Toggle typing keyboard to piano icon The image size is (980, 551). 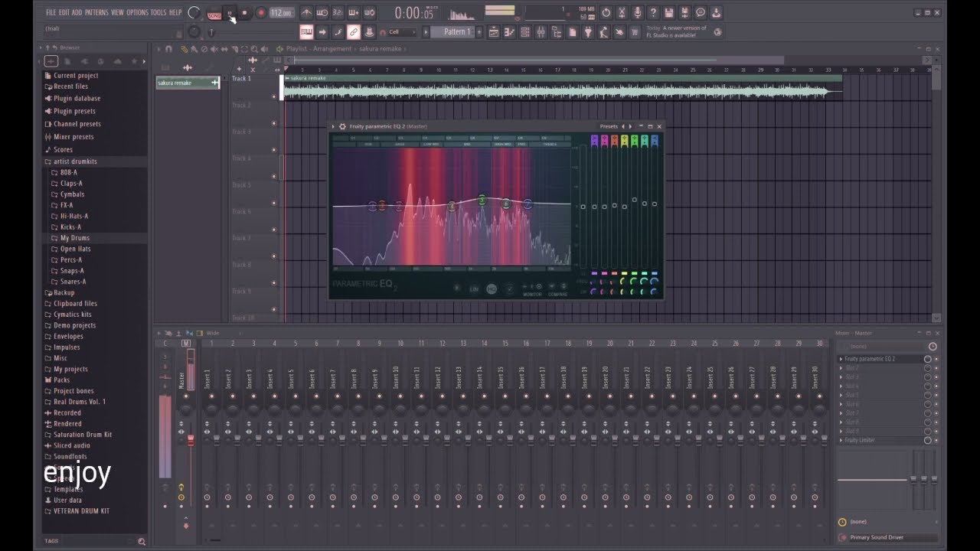pos(306,32)
